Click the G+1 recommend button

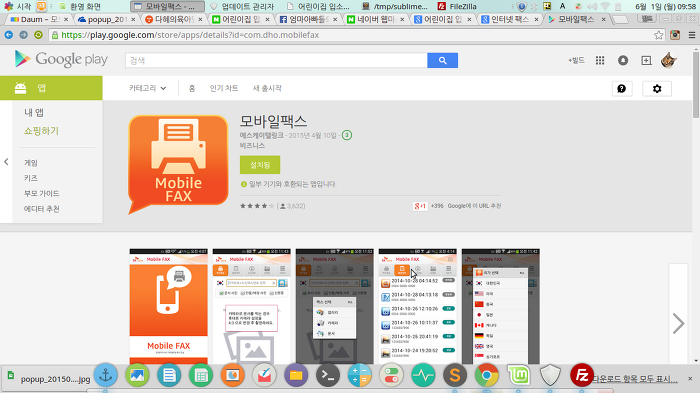pos(420,206)
